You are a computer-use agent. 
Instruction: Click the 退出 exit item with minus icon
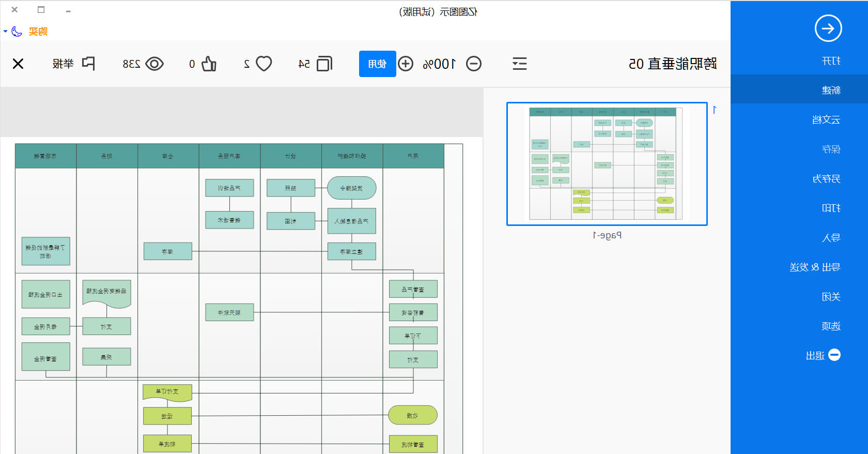coord(824,355)
